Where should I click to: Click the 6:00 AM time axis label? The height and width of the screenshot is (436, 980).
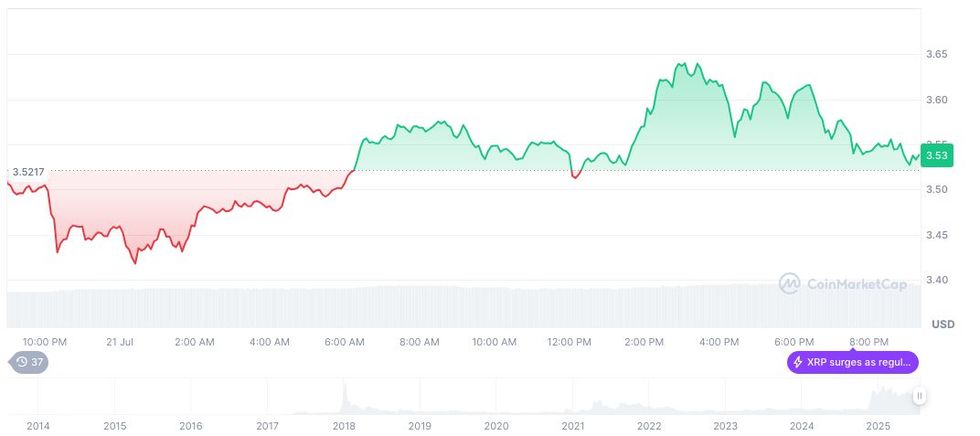345,342
